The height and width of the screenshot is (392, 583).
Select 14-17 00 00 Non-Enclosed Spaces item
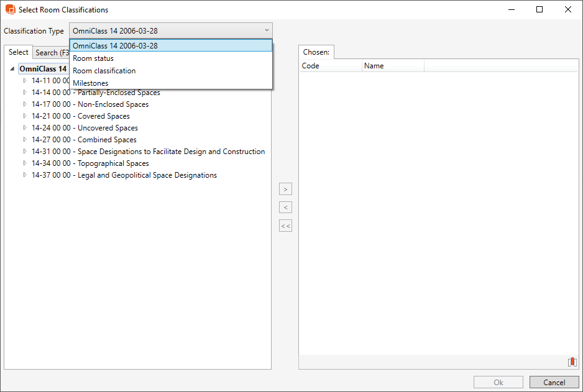(x=90, y=104)
